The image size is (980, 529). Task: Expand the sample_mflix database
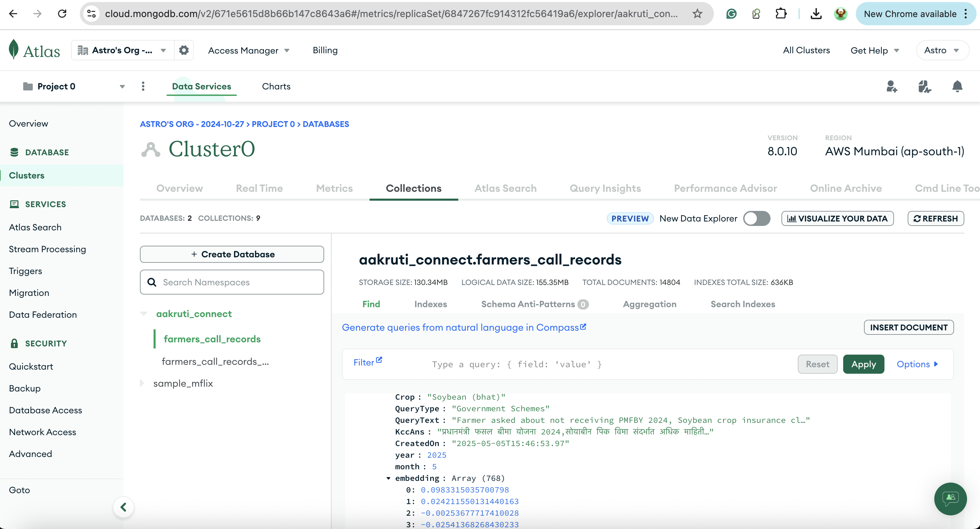[x=142, y=383]
